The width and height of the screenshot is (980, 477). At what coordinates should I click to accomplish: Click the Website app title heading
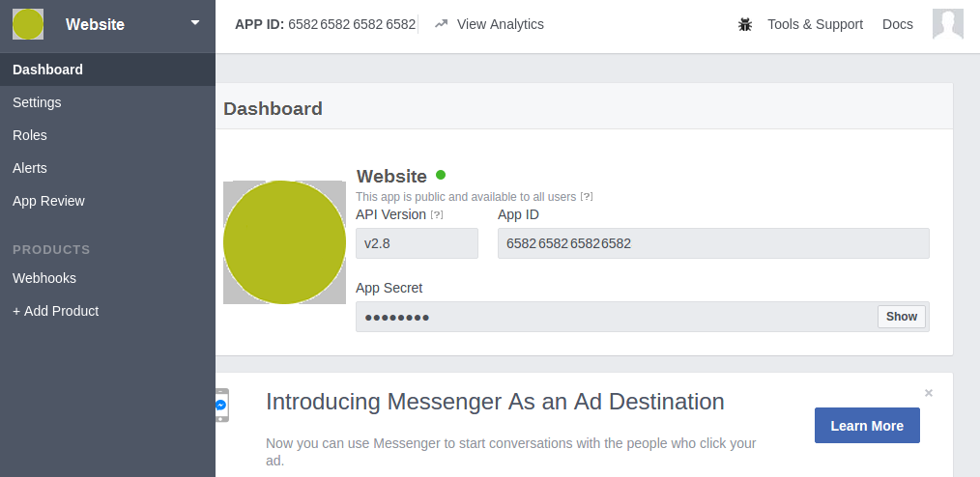(391, 176)
